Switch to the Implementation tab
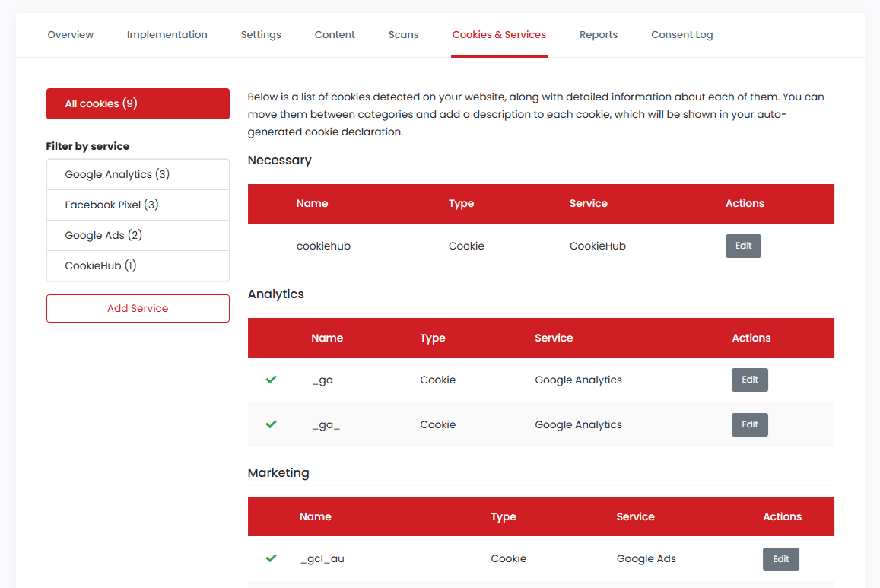 [167, 35]
